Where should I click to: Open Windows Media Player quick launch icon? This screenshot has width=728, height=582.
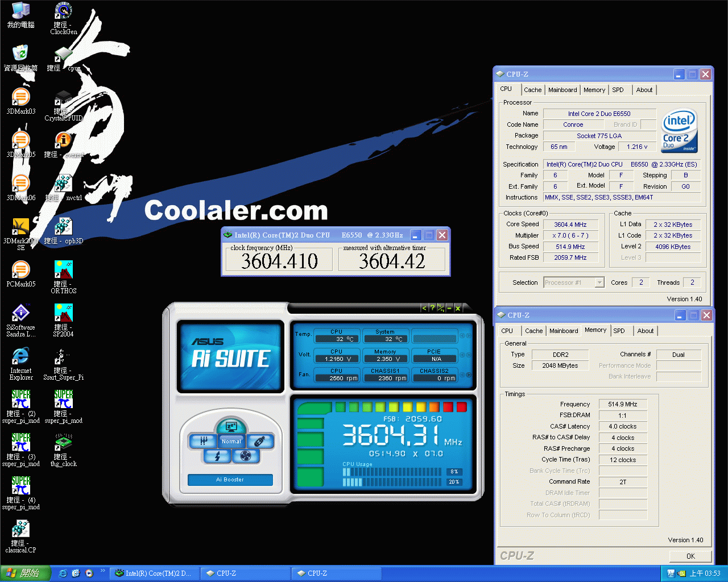(89, 573)
